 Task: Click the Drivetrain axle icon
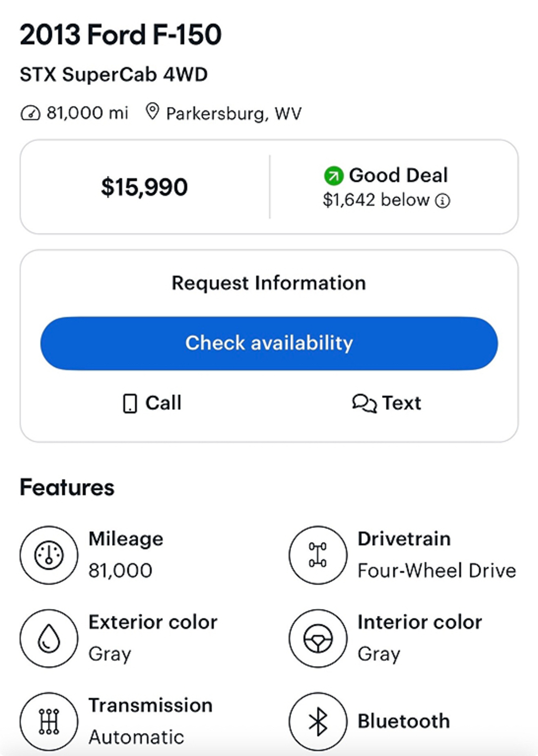pos(318,555)
